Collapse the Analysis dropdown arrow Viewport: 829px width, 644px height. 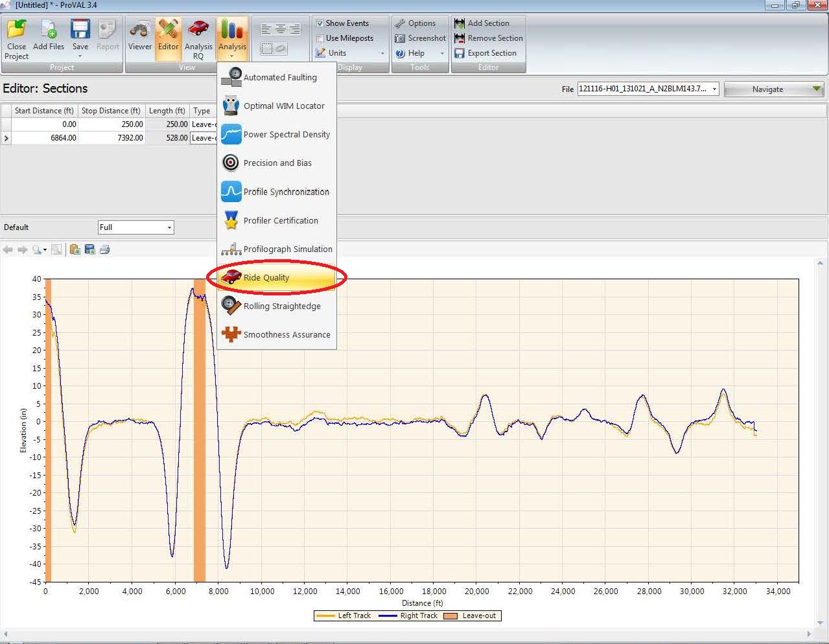click(x=232, y=56)
